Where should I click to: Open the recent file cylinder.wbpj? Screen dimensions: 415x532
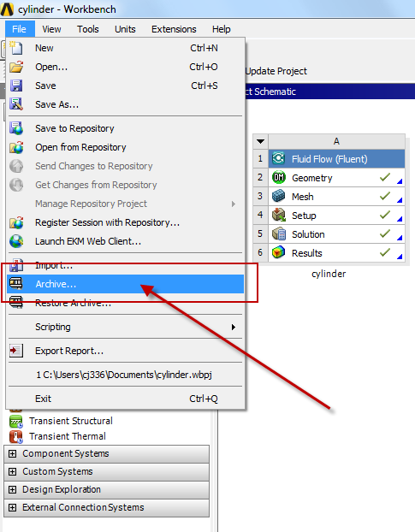coord(125,375)
